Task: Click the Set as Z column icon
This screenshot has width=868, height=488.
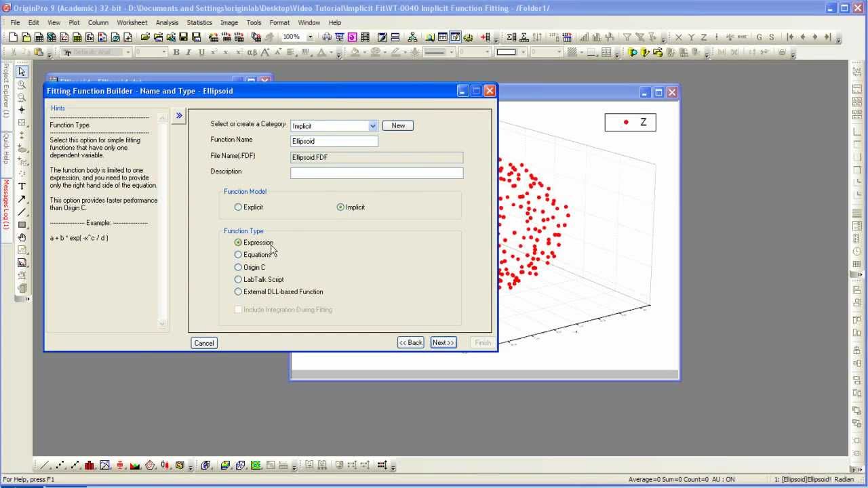Action: click(x=704, y=37)
